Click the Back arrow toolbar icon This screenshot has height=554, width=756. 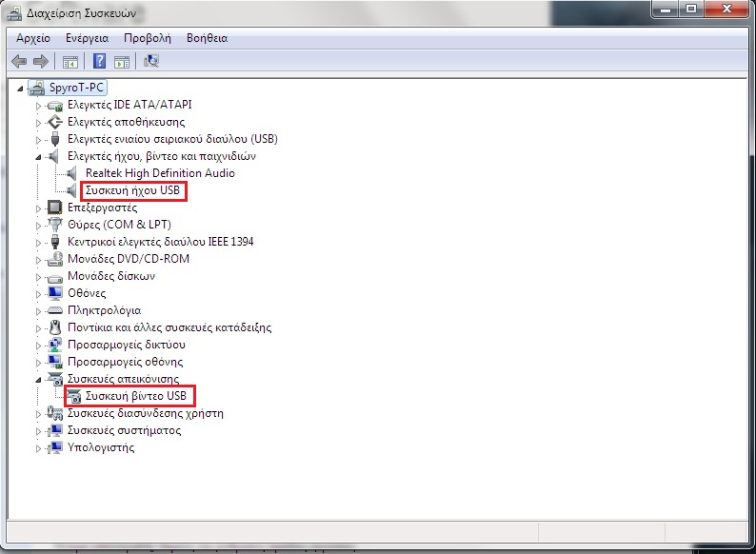point(19,61)
